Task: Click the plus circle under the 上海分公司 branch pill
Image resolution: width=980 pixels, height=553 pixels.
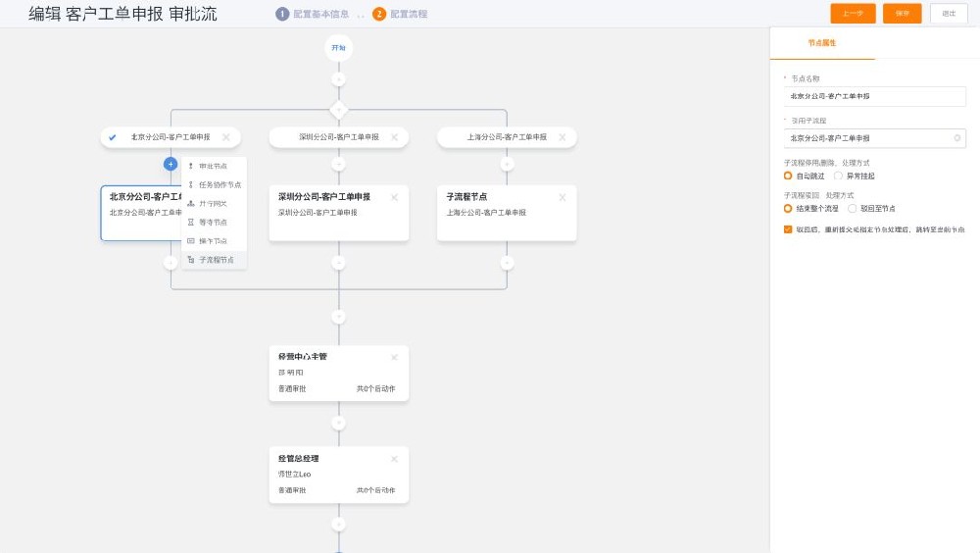Action: [x=507, y=164]
